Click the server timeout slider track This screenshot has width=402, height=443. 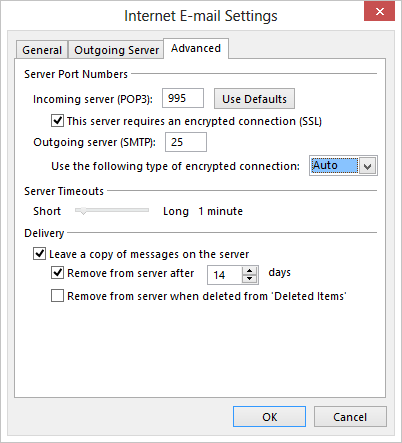coord(112,210)
